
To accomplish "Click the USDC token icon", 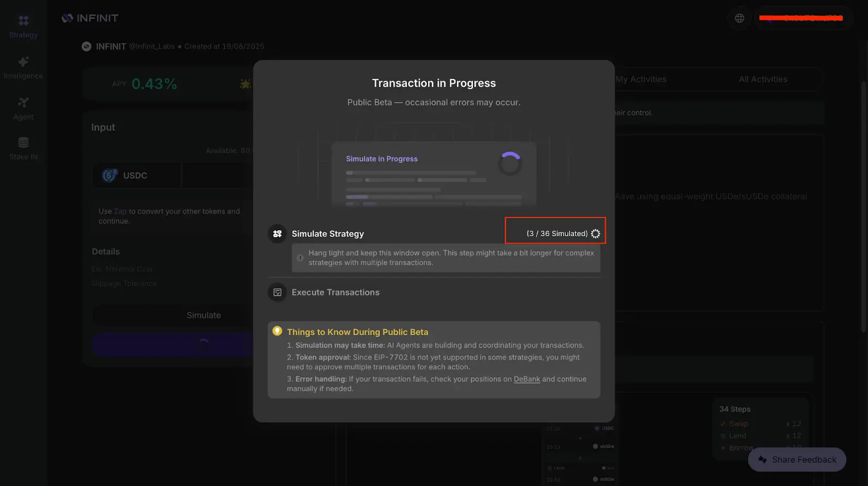I will (x=110, y=175).
